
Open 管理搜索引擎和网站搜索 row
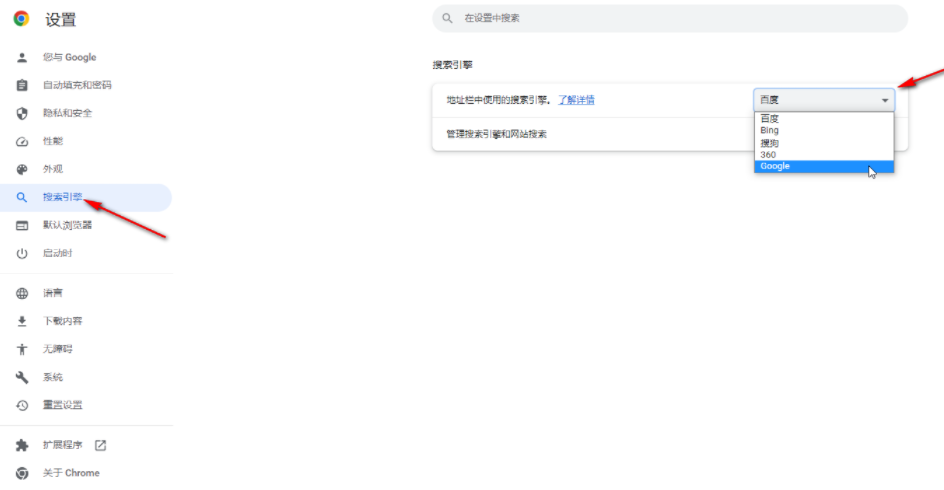[x=670, y=134]
